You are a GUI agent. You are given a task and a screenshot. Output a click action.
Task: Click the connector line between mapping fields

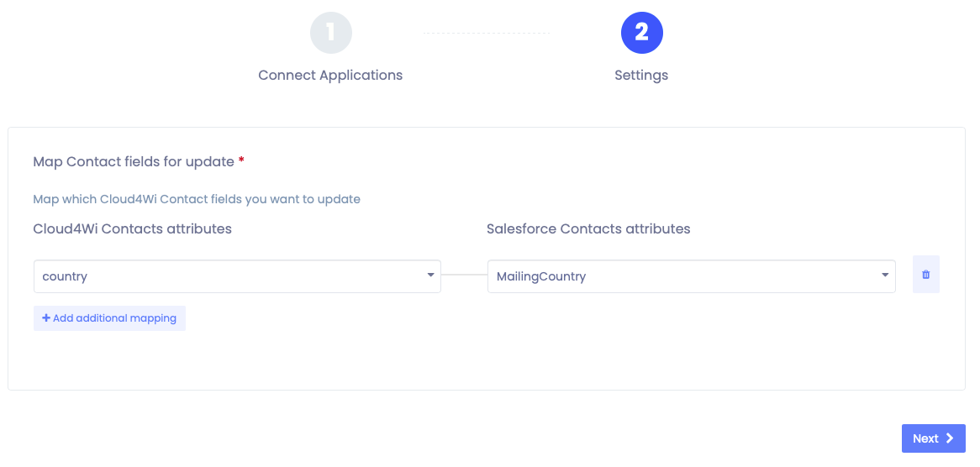pyautogui.click(x=465, y=275)
